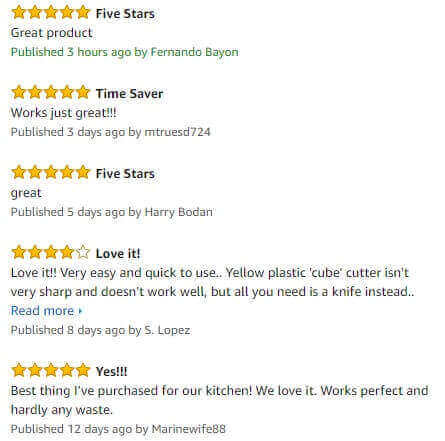
Task: Click review text 'Works just great!!!'
Action: pyautogui.click(x=63, y=113)
